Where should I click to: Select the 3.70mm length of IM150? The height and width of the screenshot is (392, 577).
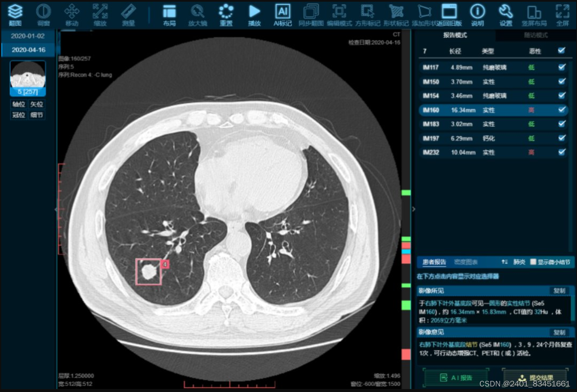(462, 82)
